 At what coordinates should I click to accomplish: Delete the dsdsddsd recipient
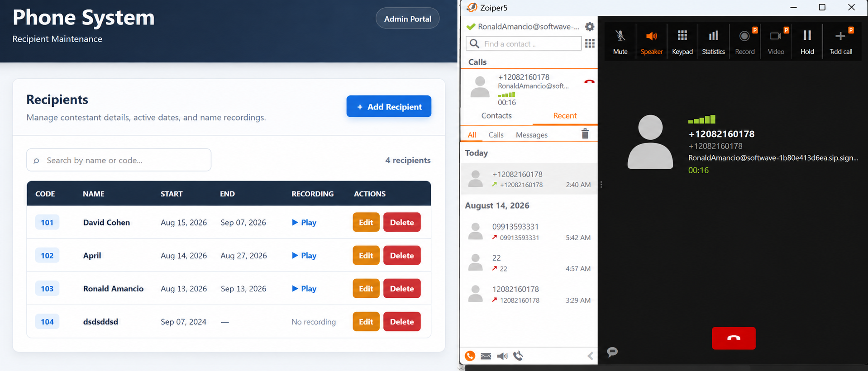[x=402, y=321]
